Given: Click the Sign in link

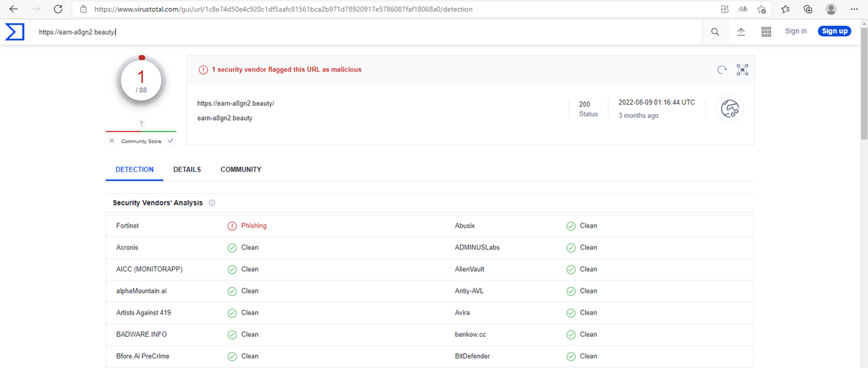Looking at the screenshot, I should [796, 31].
